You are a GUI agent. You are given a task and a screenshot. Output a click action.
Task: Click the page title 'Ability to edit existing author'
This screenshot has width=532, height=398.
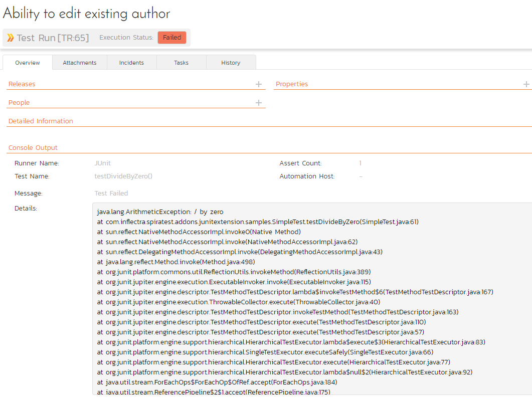click(x=86, y=14)
